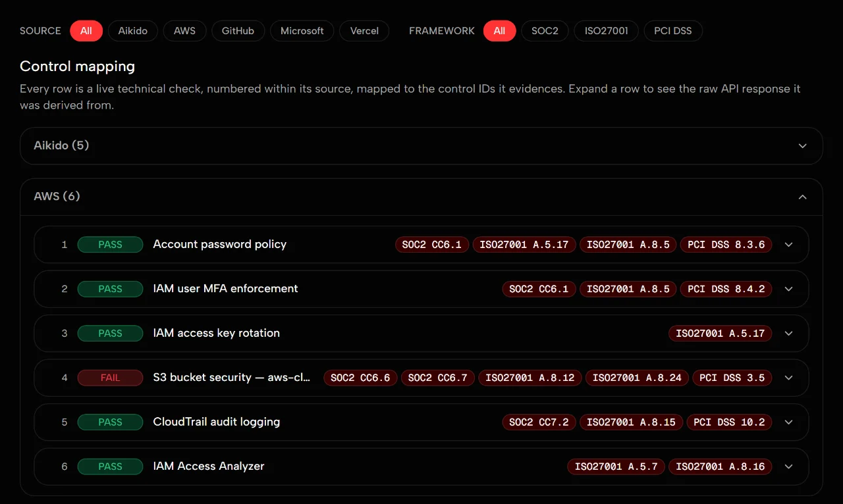843x504 pixels.
Task: Click the ISO27001 A.8.12 control tag
Action: (530, 378)
